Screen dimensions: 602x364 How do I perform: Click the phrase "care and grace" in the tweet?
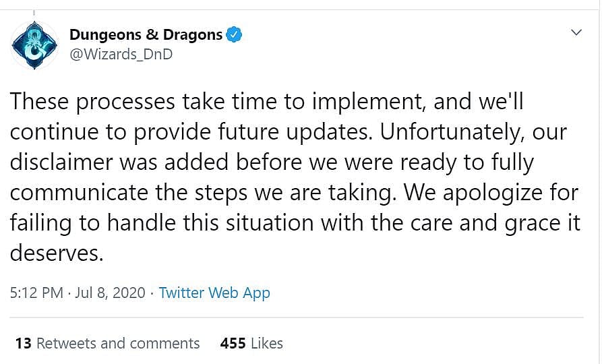[473, 223]
